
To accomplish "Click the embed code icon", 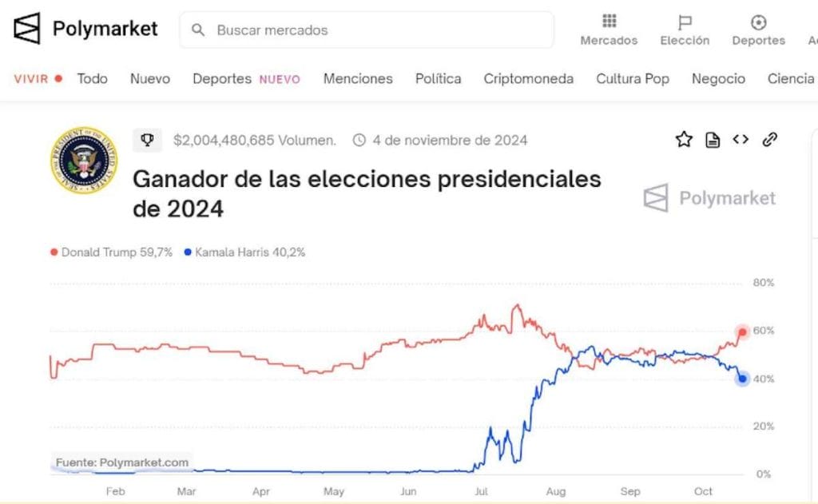I will point(741,139).
